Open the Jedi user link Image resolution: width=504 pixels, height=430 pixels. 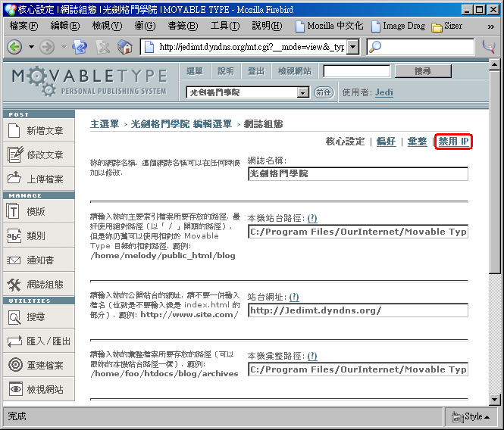(x=384, y=92)
